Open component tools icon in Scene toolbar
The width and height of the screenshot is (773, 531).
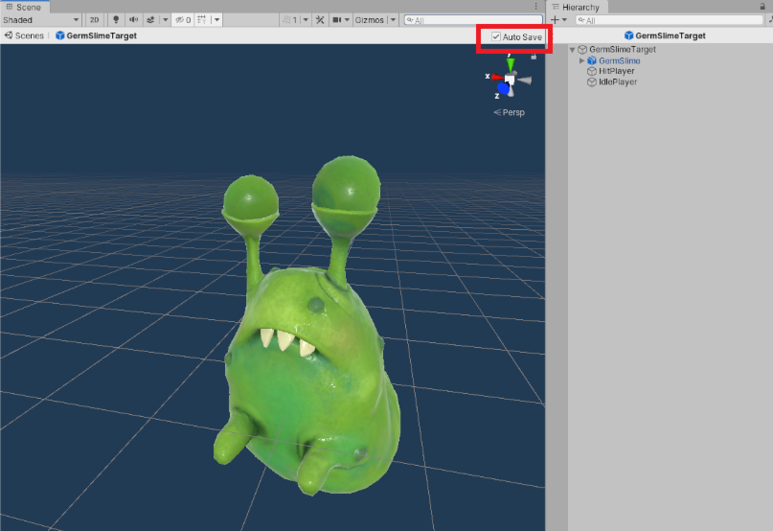pos(320,20)
